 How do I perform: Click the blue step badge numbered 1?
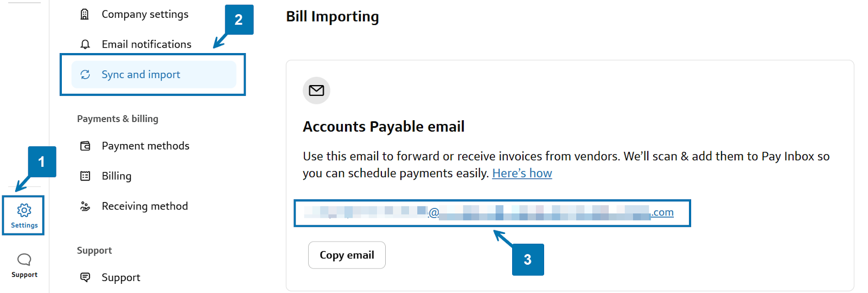point(42,161)
